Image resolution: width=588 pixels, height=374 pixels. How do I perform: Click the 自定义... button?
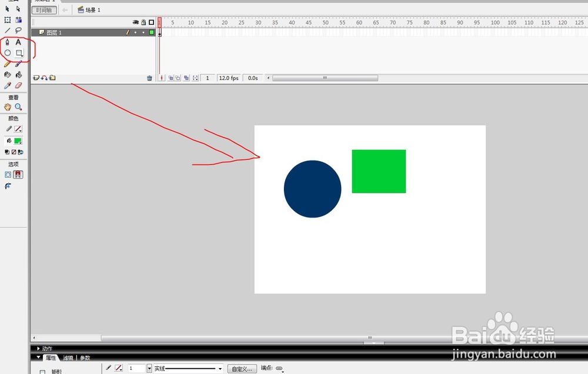coord(242,369)
